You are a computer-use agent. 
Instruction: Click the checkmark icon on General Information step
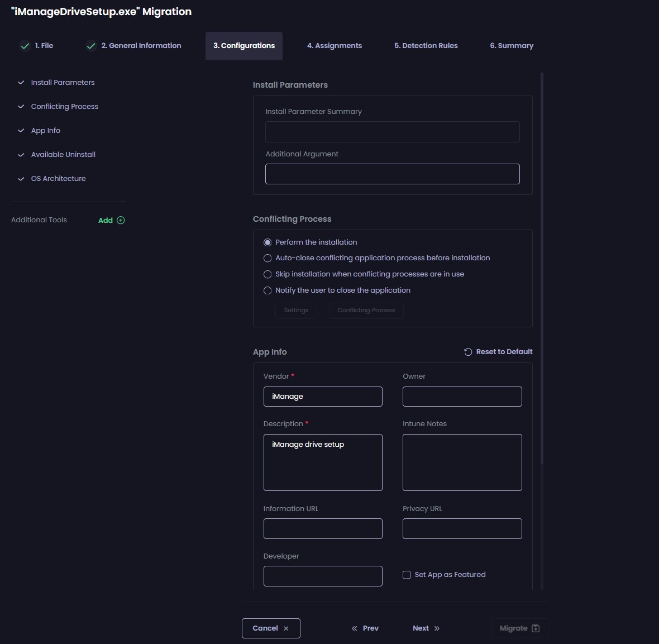91,46
